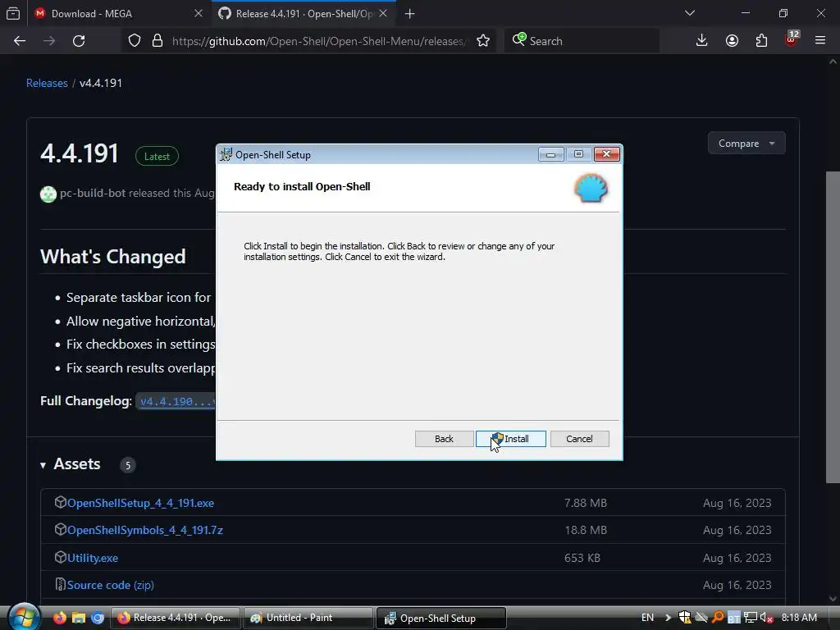Click EN language indicator in tray
This screenshot has width=840, height=630.
point(648,618)
